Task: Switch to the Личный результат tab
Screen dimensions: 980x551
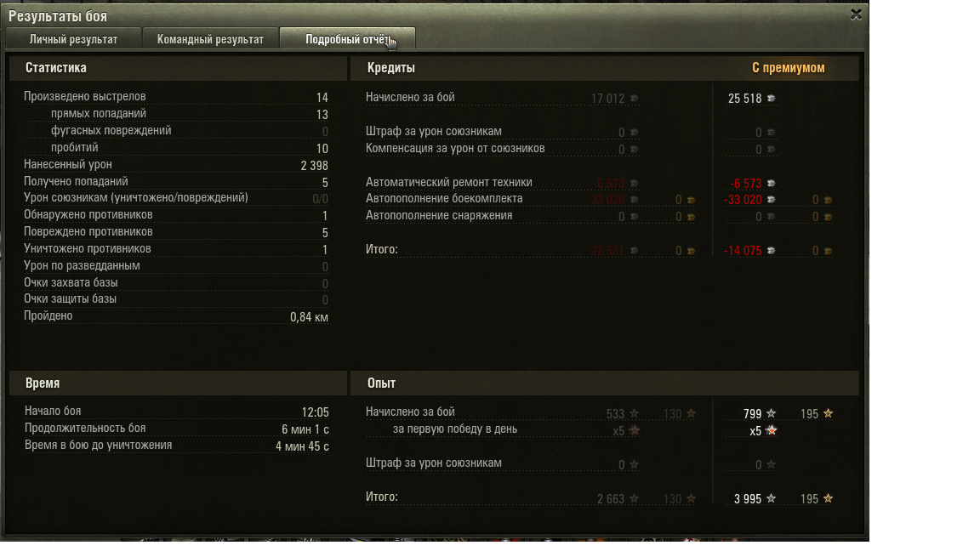Action: pyautogui.click(x=73, y=39)
